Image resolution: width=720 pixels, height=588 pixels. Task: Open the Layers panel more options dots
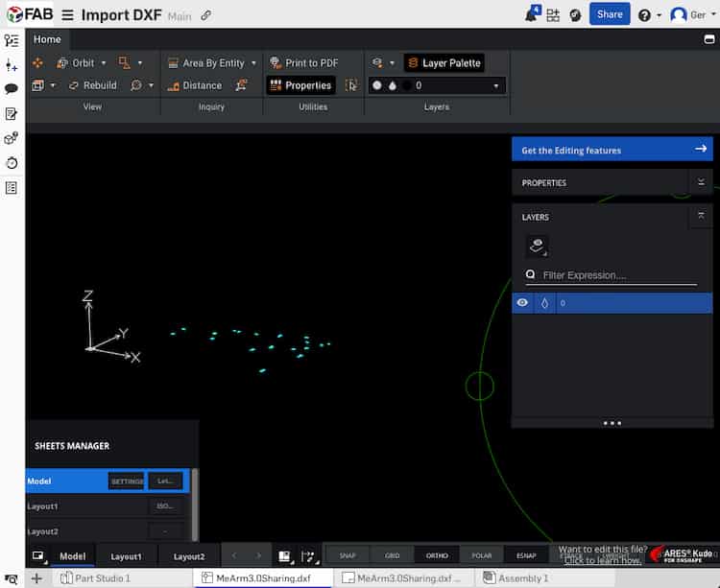(x=612, y=423)
